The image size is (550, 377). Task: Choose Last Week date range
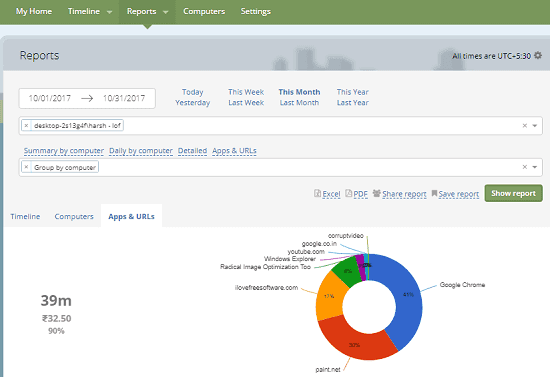(x=246, y=103)
